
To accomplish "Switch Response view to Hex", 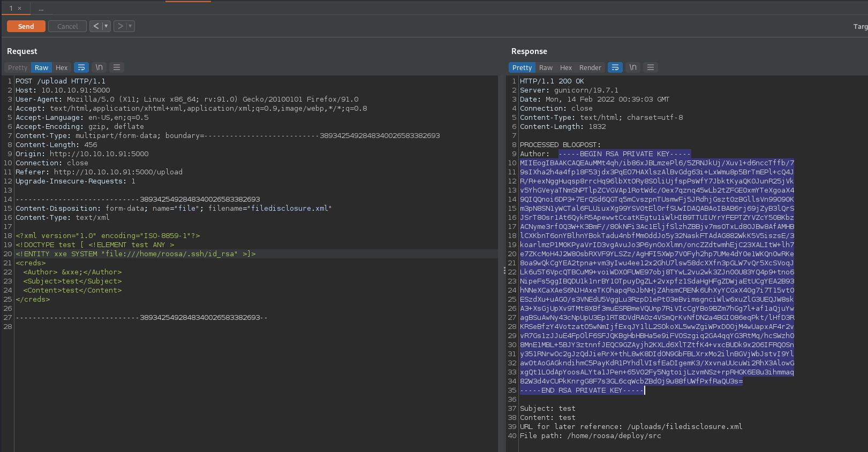I will pos(566,67).
